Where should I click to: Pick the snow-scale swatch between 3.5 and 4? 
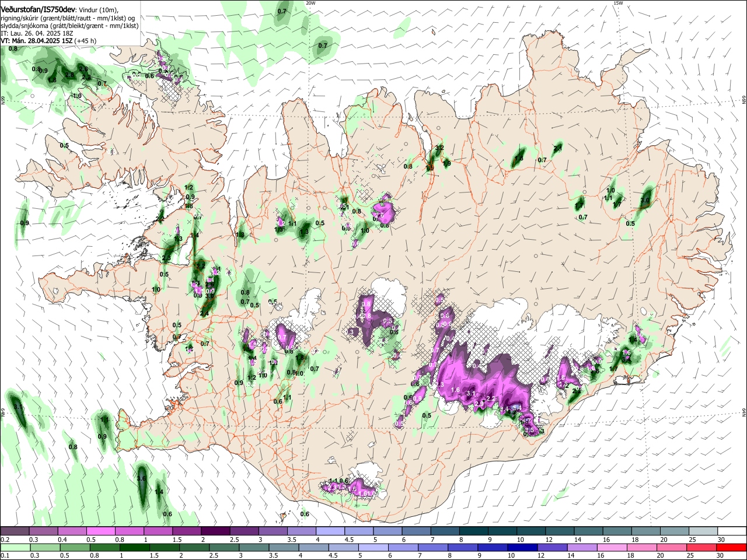click(302, 531)
